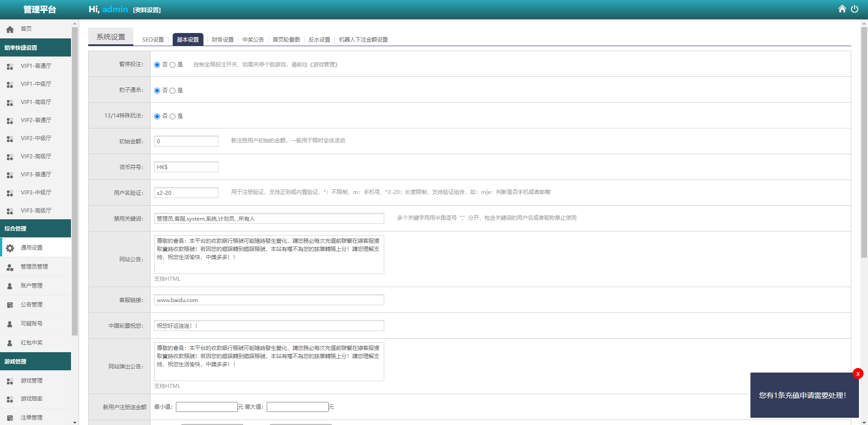868x425 pixels.
Task: Expand the 游戏管理 section header
Action: pyautogui.click(x=35, y=361)
